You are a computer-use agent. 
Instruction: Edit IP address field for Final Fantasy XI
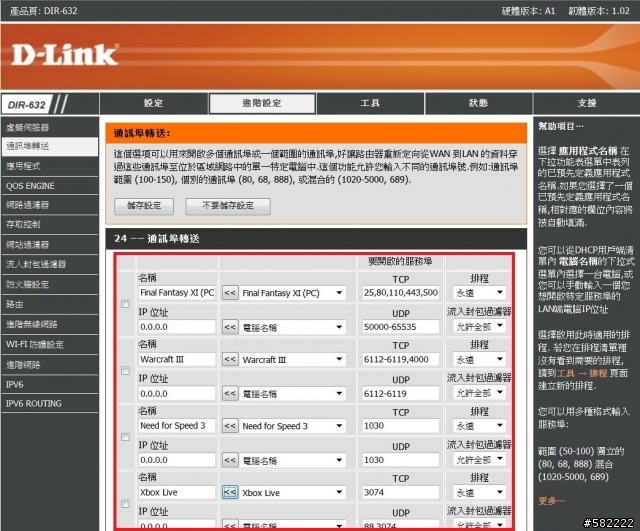177,327
